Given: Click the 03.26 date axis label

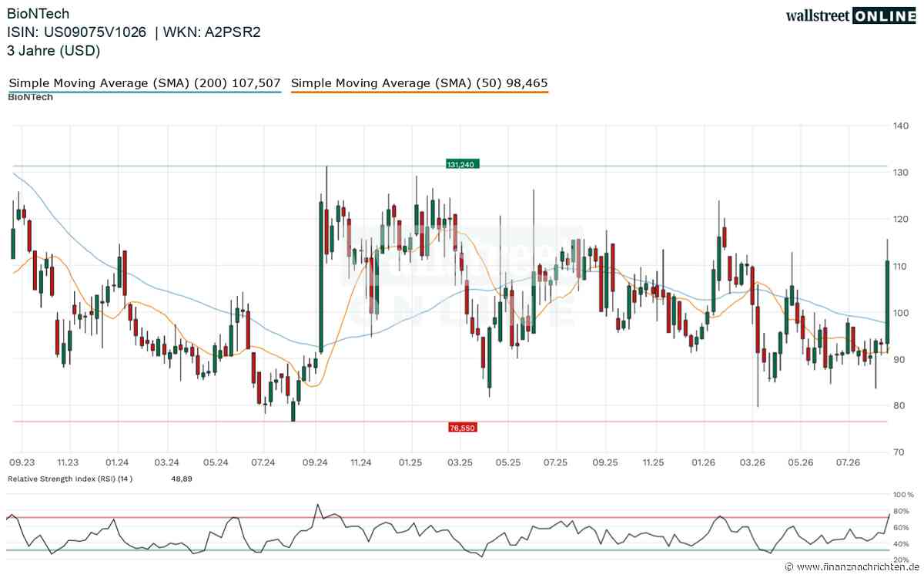Looking at the screenshot, I should click(752, 462).
